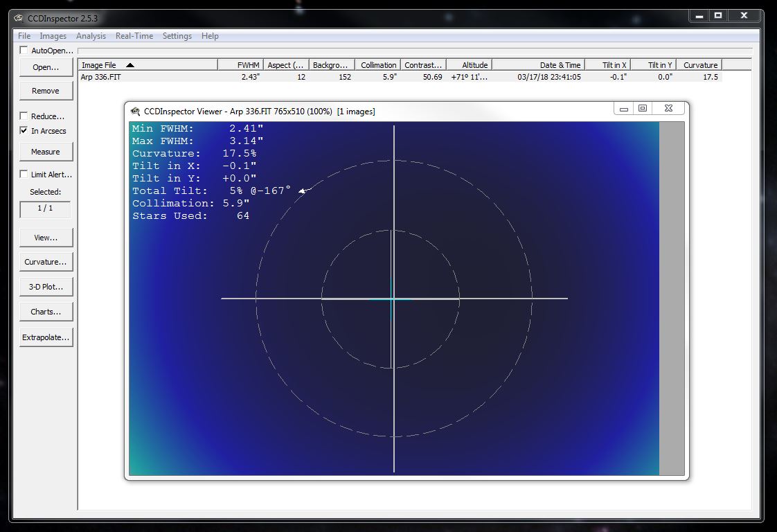The image size is (777, 532).
Task: Maximize the CCDInspector Viewer window
Action: pos(642,108)
